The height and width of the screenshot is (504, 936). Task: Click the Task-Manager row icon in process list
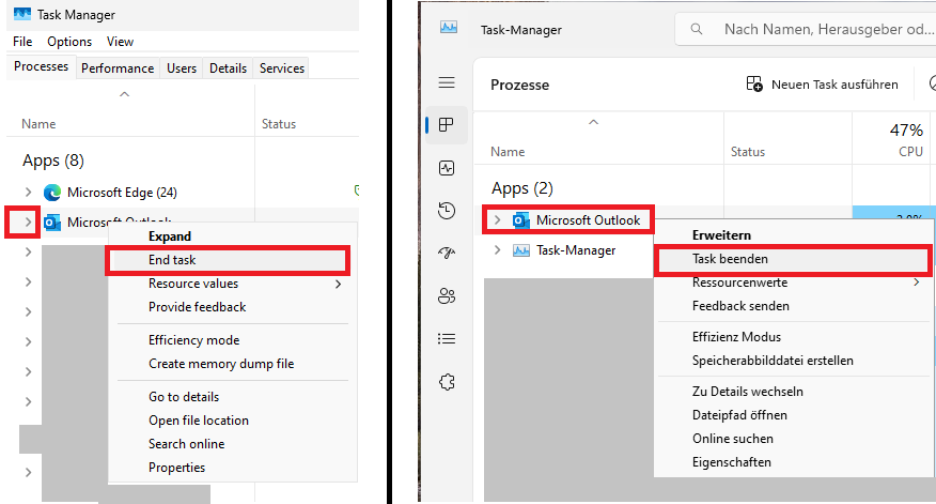(x=521, y=250)
